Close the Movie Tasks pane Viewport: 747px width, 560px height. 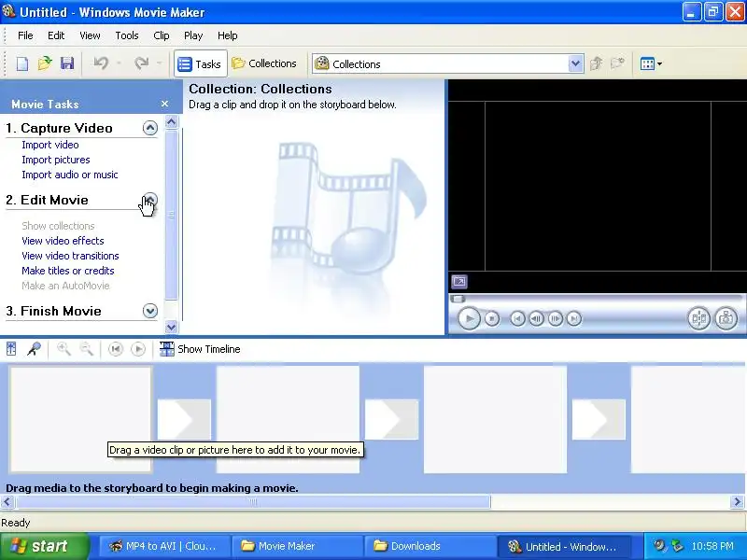(165, 104)
